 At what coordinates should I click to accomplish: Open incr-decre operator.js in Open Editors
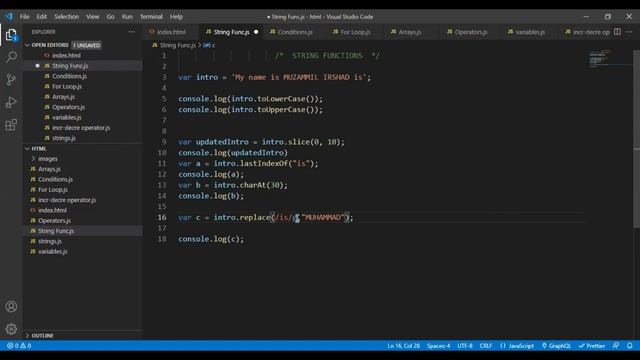81,128
